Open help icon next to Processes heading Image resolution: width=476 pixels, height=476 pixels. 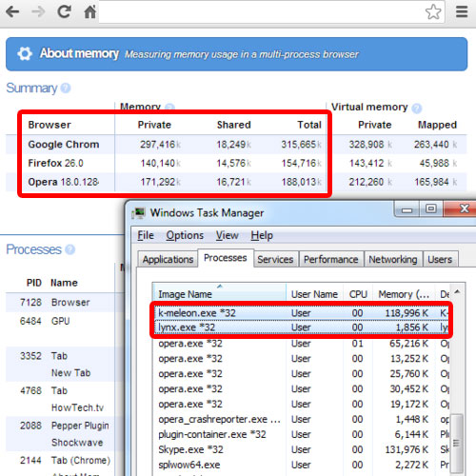69,249
